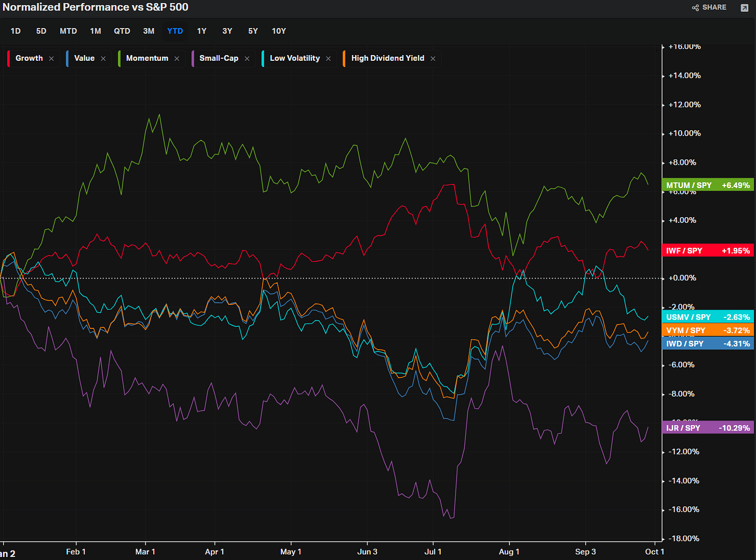
Task: Click the USMV / SPY -2.63% tag
Action: [708, 317]
